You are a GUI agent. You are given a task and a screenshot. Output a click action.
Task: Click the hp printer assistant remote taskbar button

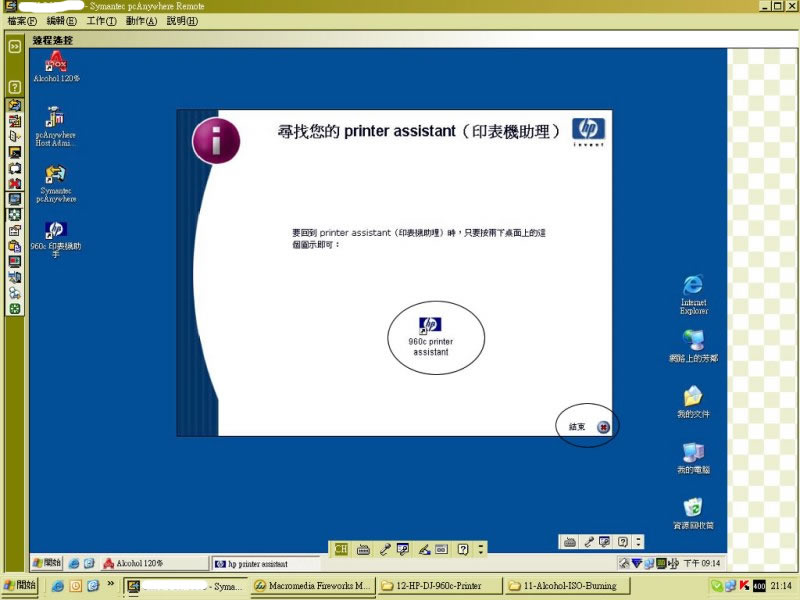tap(266, 564)
